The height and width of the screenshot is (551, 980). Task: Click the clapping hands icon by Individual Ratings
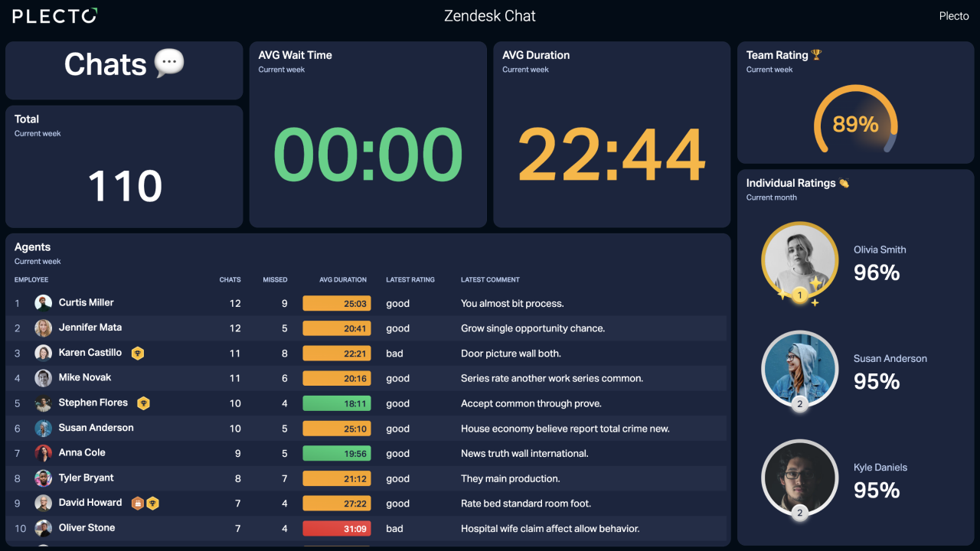coord(844,183)
